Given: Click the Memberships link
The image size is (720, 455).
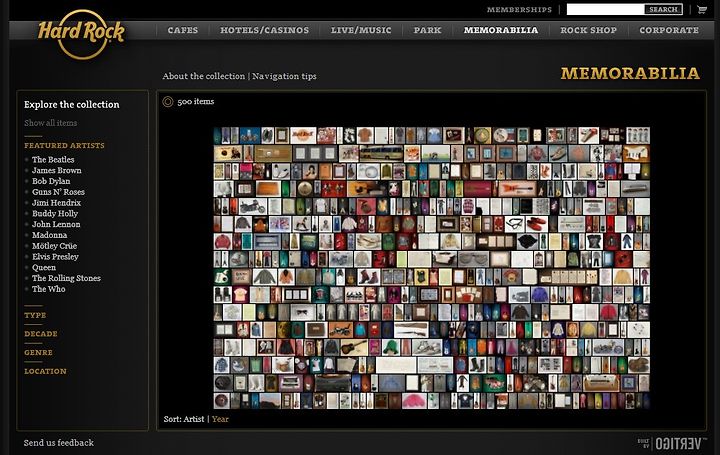Looking at the screenshot, I should click(519, 9).
